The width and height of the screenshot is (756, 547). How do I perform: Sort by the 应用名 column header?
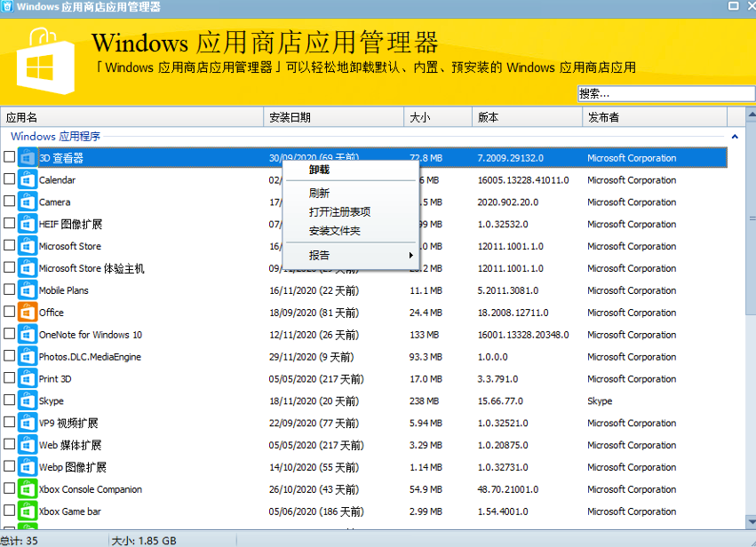(131, 117)
